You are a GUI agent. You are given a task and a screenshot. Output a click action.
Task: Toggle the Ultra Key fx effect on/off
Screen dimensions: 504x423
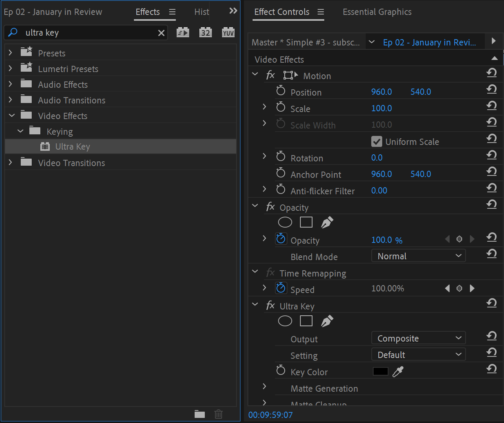click(270, 305)
